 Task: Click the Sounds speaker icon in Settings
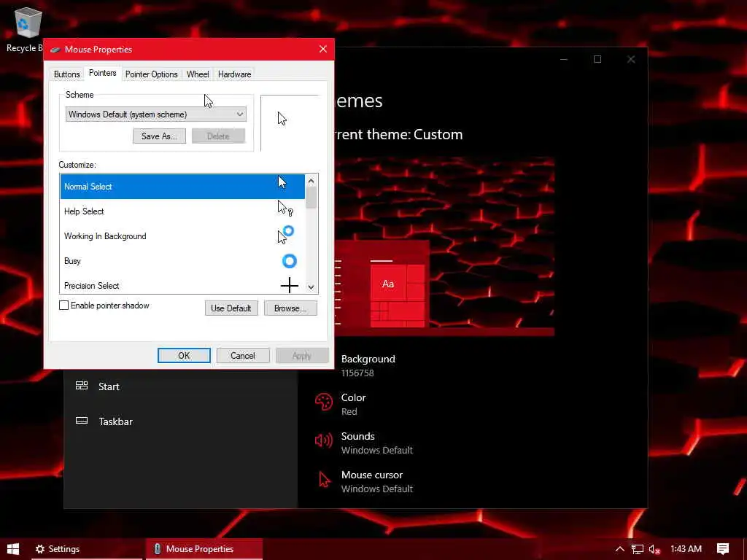click(323, 440)
